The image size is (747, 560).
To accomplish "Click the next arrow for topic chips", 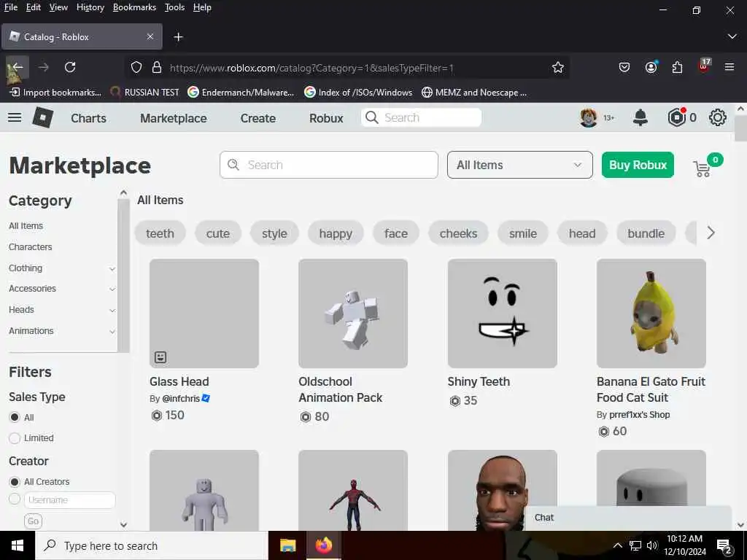I will tap(711, 233).
